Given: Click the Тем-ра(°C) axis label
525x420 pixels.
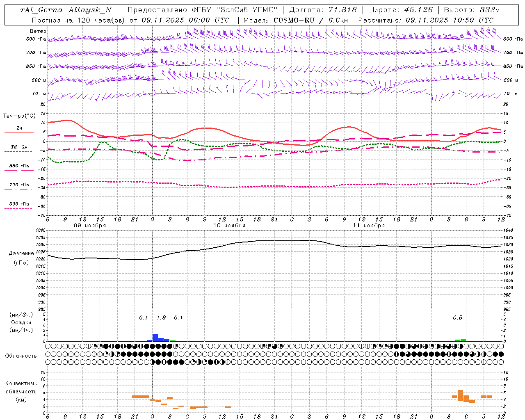Looking at the screenshot, I should coord(19,116).
